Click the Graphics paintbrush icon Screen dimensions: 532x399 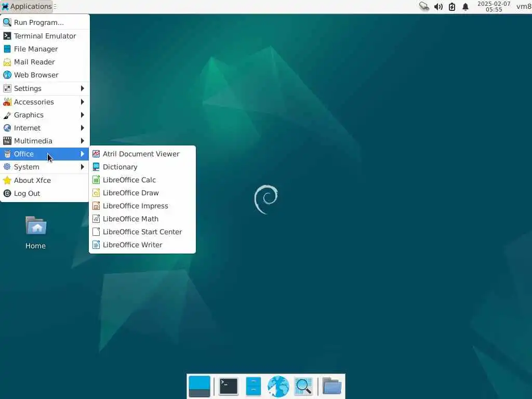pyautogui.click(x=7, y=115)
